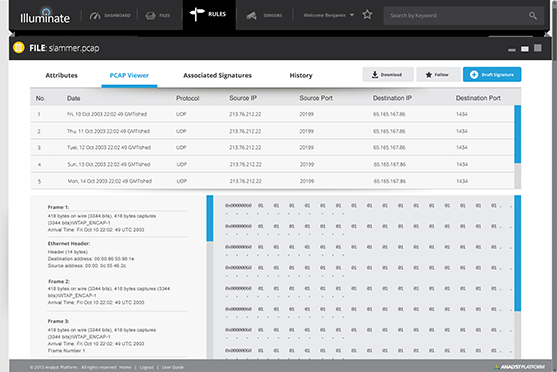The height and width of the screenshot is (372, 557).
Task: Select packet row dated Sun, 13 Oct 2003
Action: pyautogui.click(x=272, y=165)
